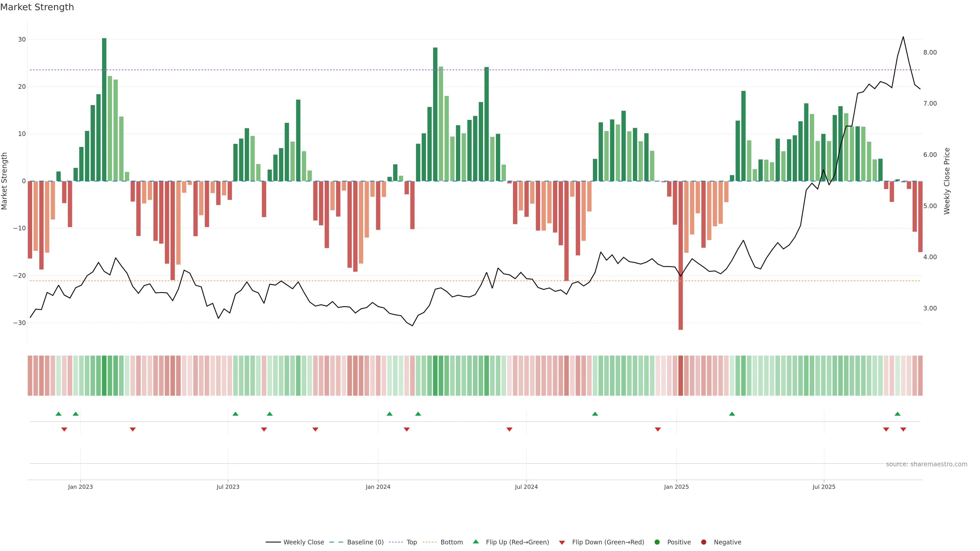The width and height of the screenshot is (980, 551).
Task: Click the Jul 2023 x-axis label
Action: [228, 487]
